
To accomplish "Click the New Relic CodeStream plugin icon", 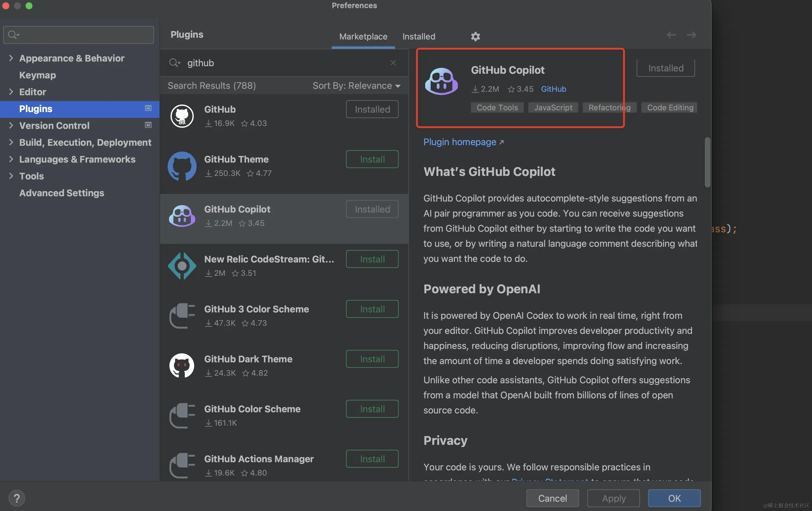I will pyautogui.click(x=182, y=266).
